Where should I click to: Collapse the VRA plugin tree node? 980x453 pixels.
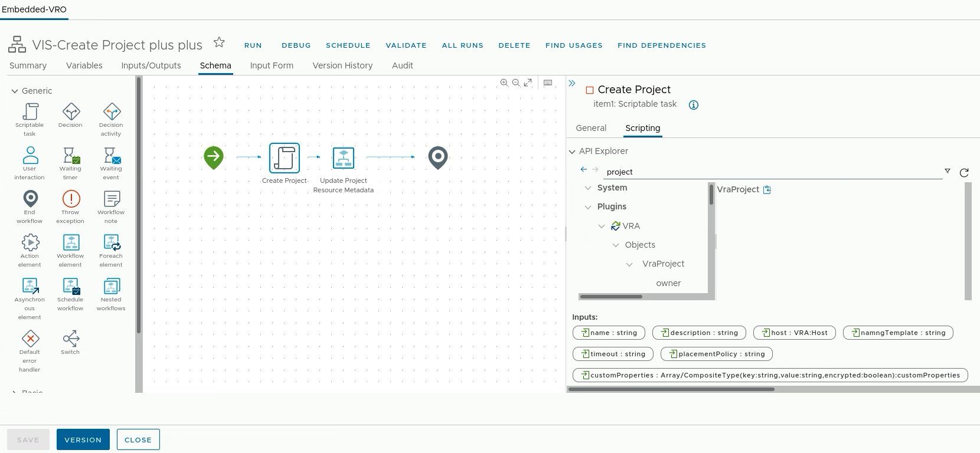coord(602,226)
